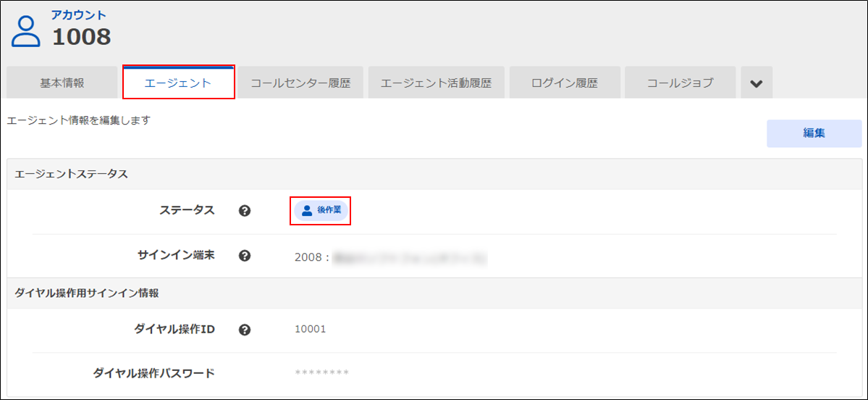Click help icon next to ステータス

pos(245,211)
